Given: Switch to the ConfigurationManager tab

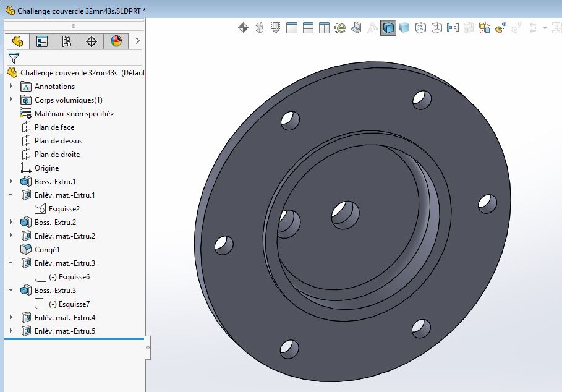Looking at the screenshot, I should click(x=67, y=41).
